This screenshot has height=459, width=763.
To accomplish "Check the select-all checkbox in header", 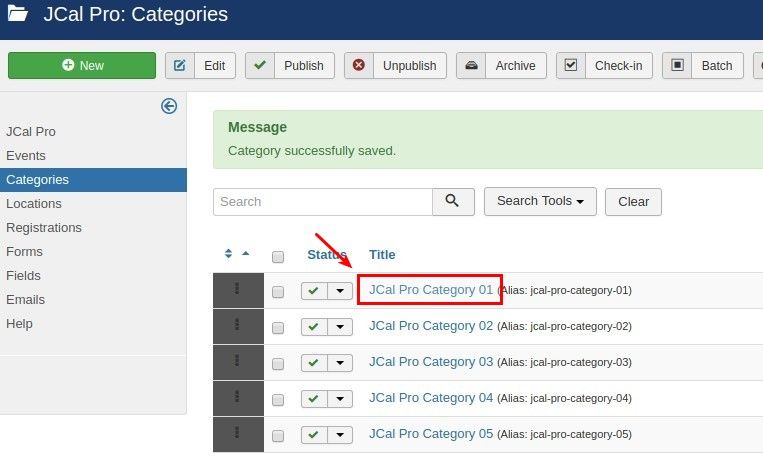I will pos(278,257).
